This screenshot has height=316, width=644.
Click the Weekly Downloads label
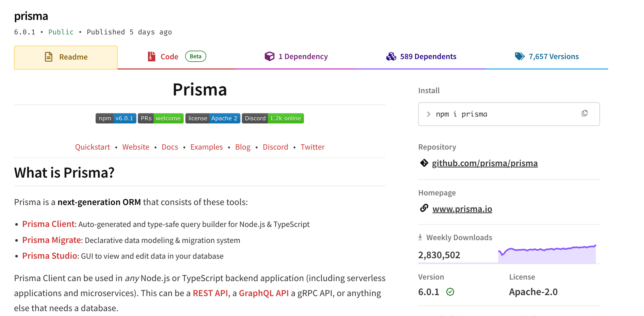coord(459,237)
